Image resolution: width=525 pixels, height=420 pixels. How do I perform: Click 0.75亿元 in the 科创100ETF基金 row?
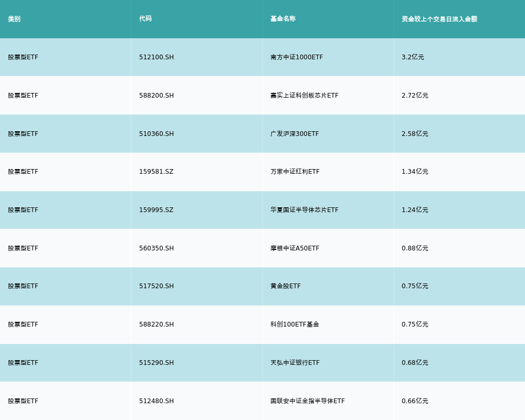pyautogui.click(x=415, y=324)
